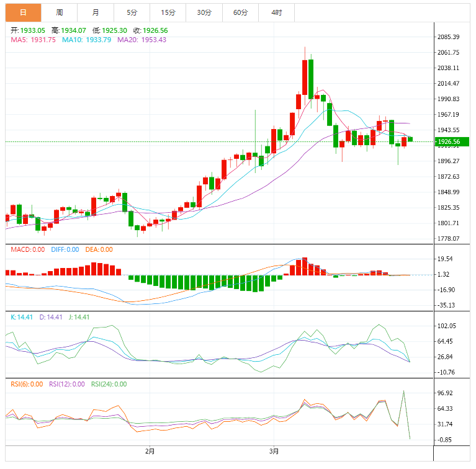Screen dimensions: 476x469
Task: Click the 开: 1933.05 open price text
Action: [x=28, y=30]
